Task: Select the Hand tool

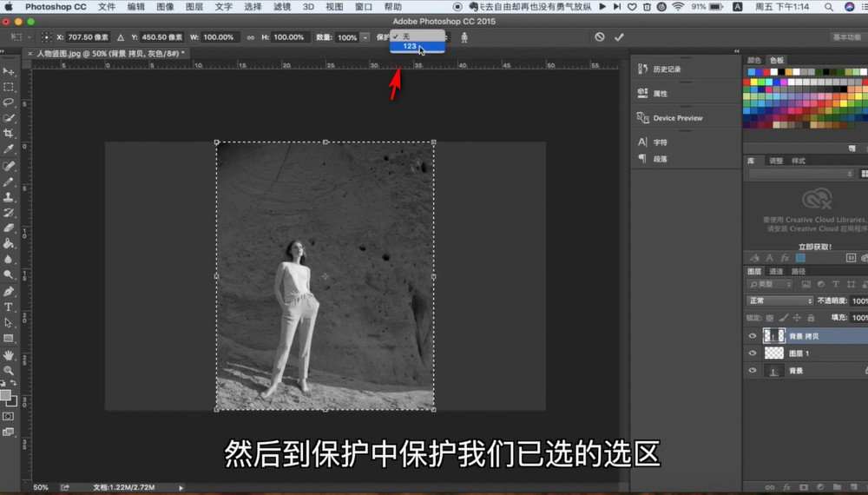Action: point(9,355)
